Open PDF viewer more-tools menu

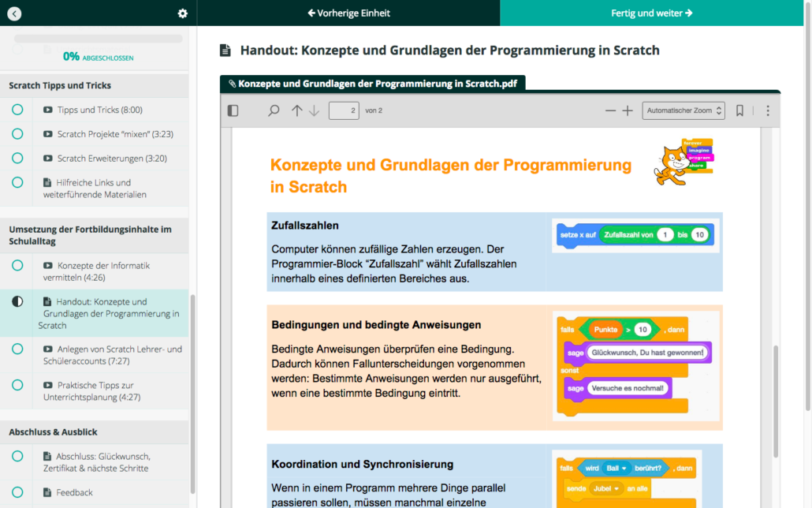(768, 111)
